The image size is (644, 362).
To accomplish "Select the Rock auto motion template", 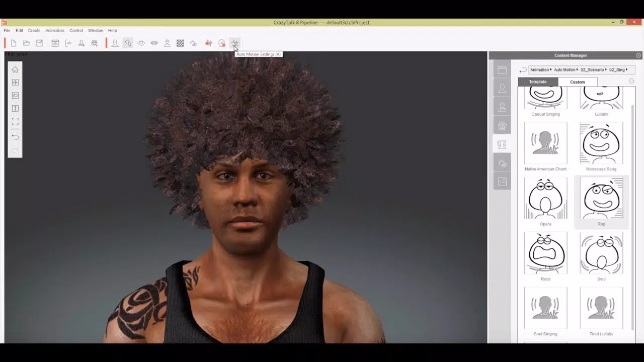I will [545, 256].
